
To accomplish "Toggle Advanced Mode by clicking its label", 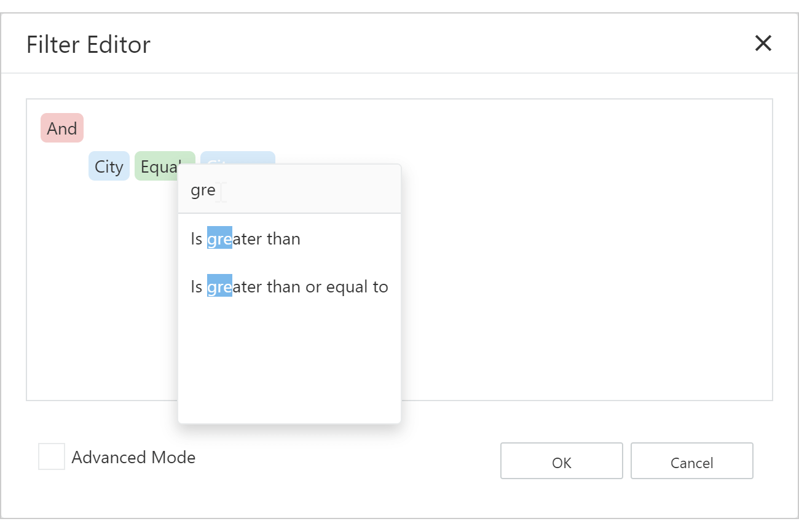I will coord(133,457).
